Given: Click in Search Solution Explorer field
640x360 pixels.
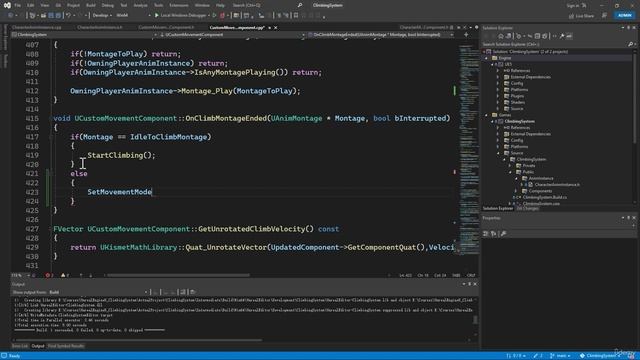Looking at the screenshot, I should click(554, 44).
